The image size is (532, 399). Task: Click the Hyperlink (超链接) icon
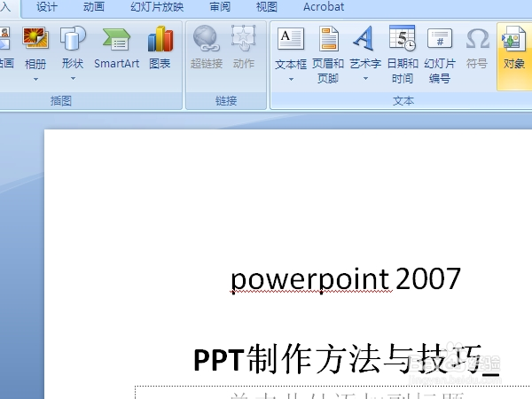(207, 38)
